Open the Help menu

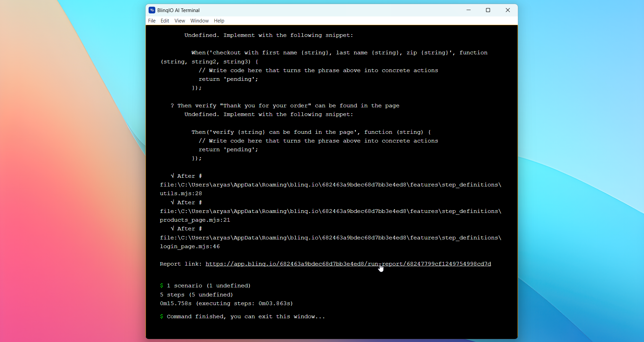219,21
